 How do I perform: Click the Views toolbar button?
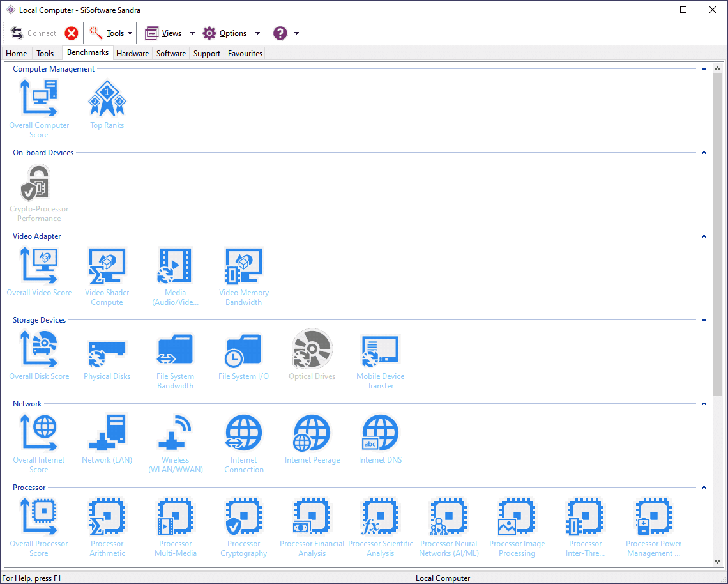[x=163, y=33]
